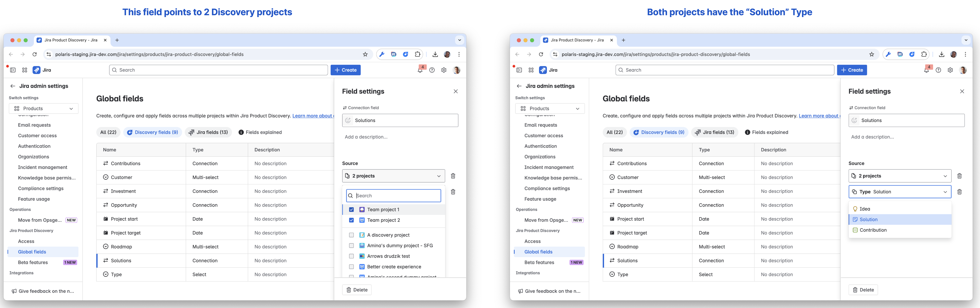
Task: Open Chrome's three-dot menu in the right window
Action: [966, 55]
